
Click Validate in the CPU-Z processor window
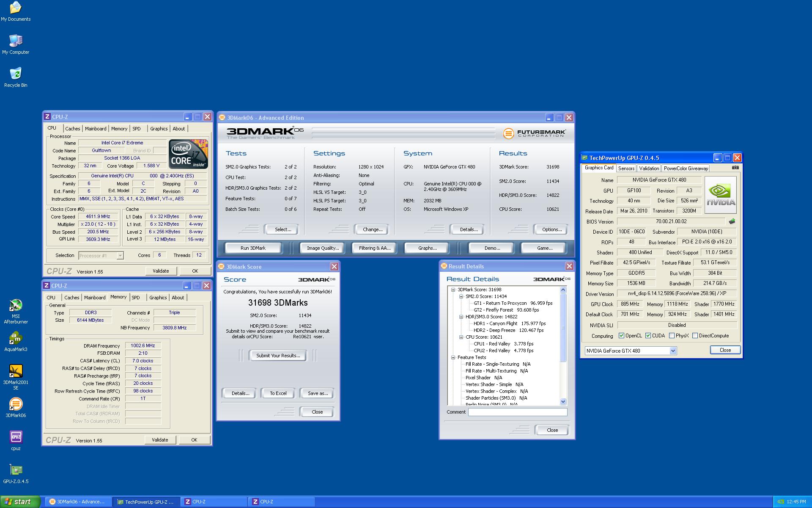pyautogui.click(x=161, y=271)
